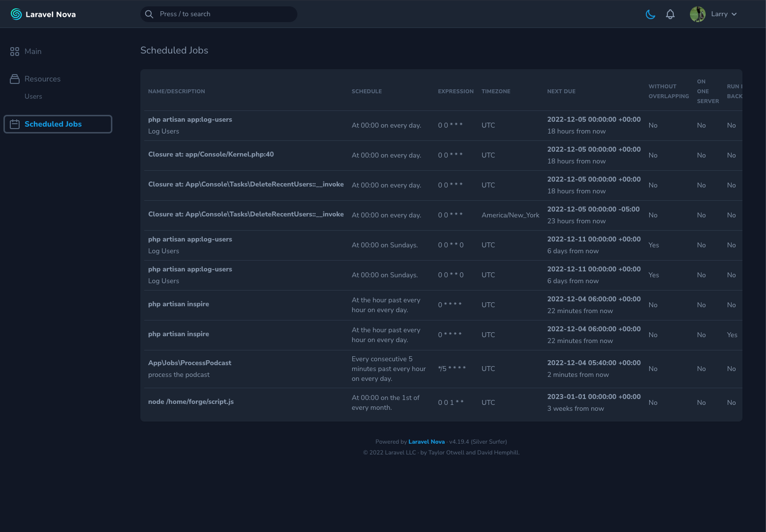Click the Resources stack icon

tap(15, 79)
